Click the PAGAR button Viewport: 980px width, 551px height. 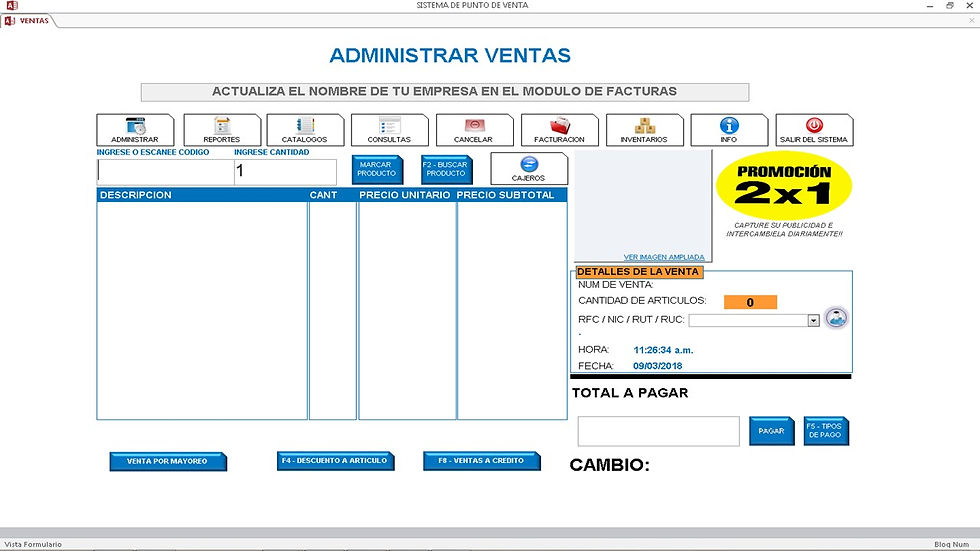[772, 431]
